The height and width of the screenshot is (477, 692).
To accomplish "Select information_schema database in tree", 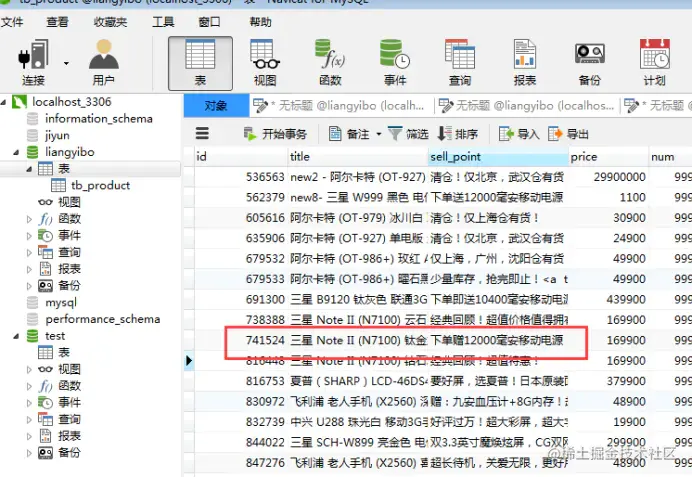I will click(98, 119).
